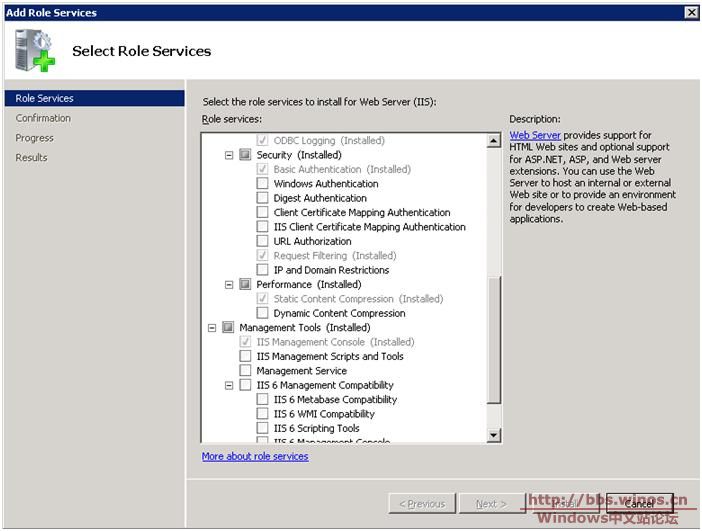702x531 pixels.
Task: Tick Client Certificate Mapping Authentication checkbox
Action: 262,212
